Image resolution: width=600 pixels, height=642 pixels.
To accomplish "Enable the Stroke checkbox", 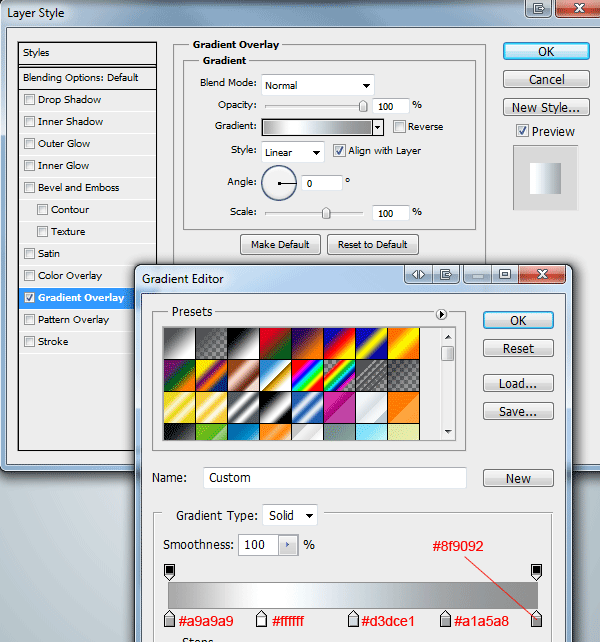I will click(29, 341).
